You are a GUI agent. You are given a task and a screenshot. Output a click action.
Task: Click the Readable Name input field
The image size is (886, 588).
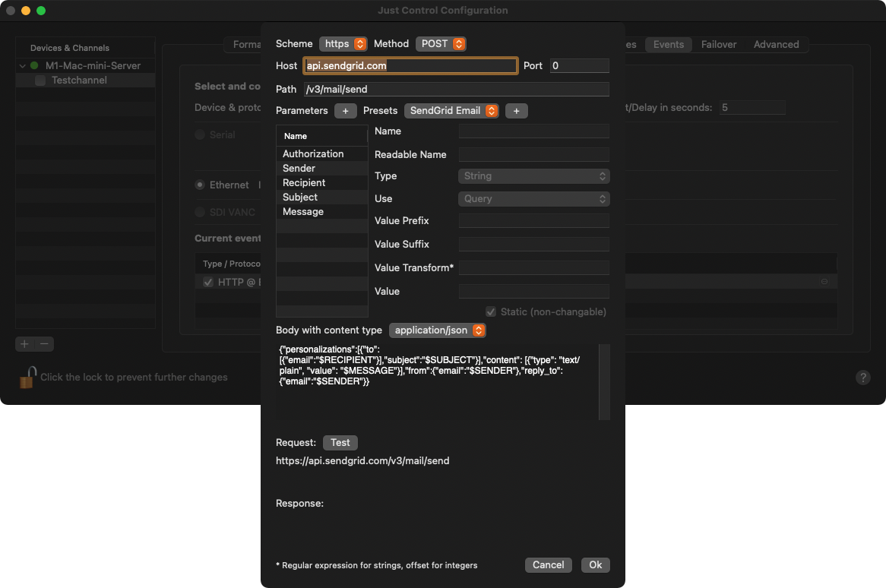pos(534,155)
